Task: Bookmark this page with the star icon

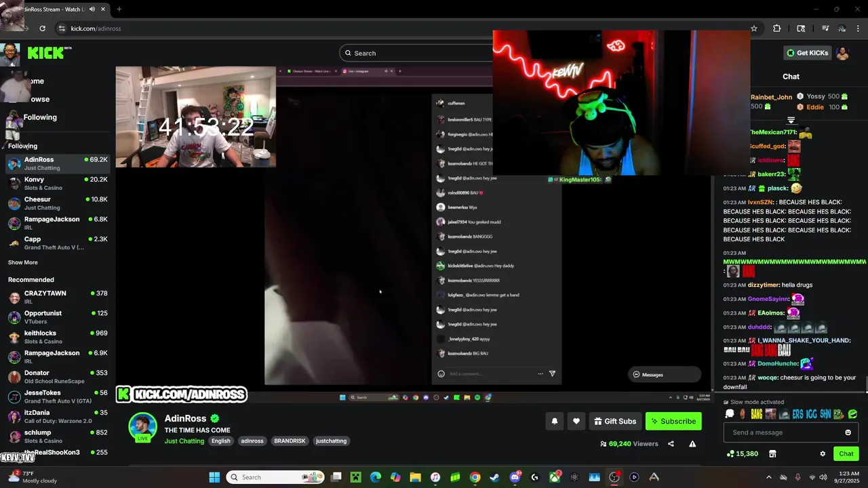Action: coord(753,28)
